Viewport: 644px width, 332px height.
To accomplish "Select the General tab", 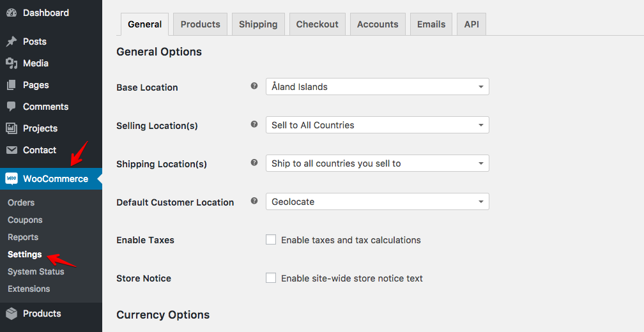I will coord(144,24).
